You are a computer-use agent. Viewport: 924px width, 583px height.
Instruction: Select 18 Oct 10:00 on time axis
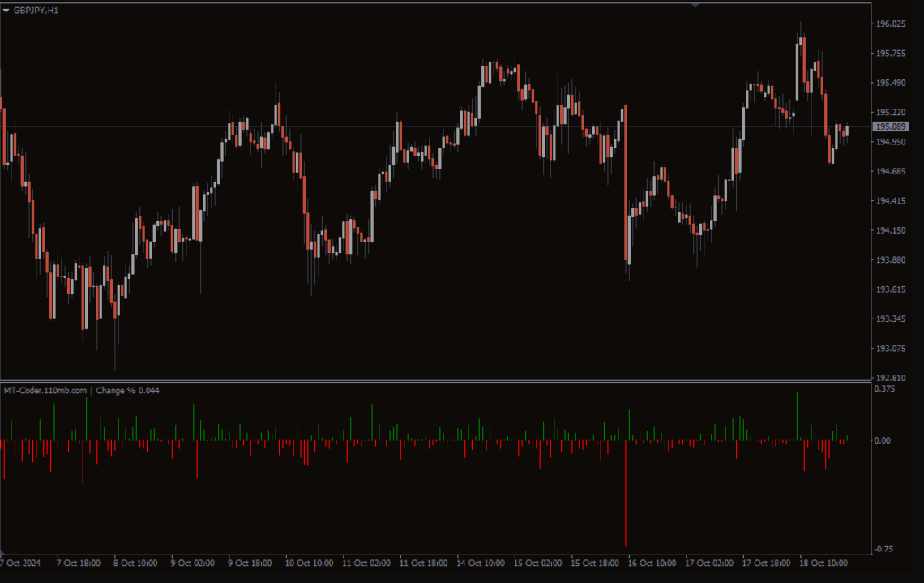tap(824, 563)
